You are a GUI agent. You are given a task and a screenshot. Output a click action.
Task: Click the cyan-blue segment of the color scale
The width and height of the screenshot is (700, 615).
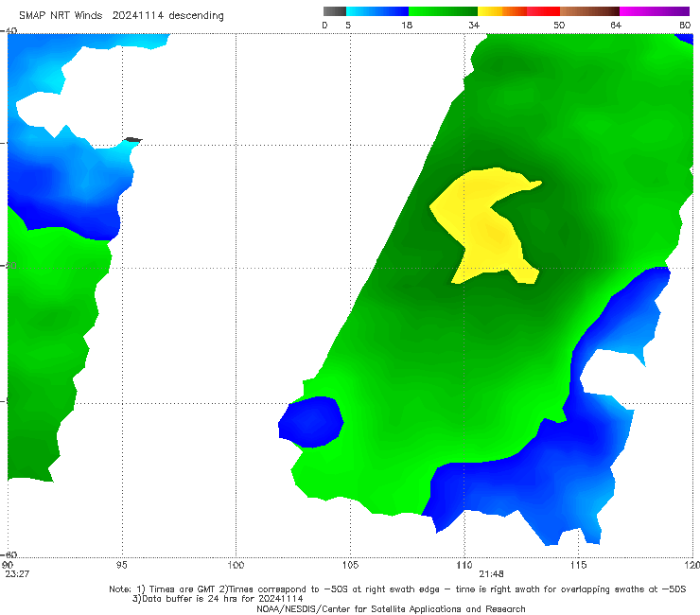[x=377, y=11]
